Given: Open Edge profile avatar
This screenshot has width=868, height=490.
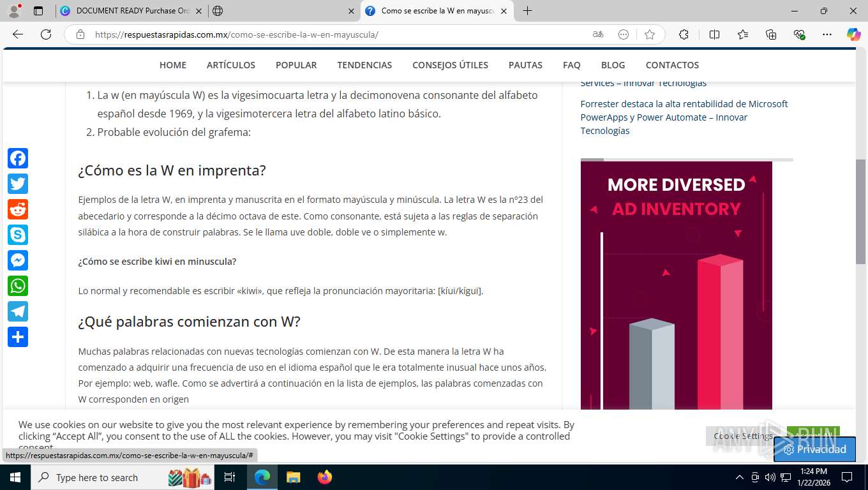Looking at the screenshot, I should [x=14, y=11].
